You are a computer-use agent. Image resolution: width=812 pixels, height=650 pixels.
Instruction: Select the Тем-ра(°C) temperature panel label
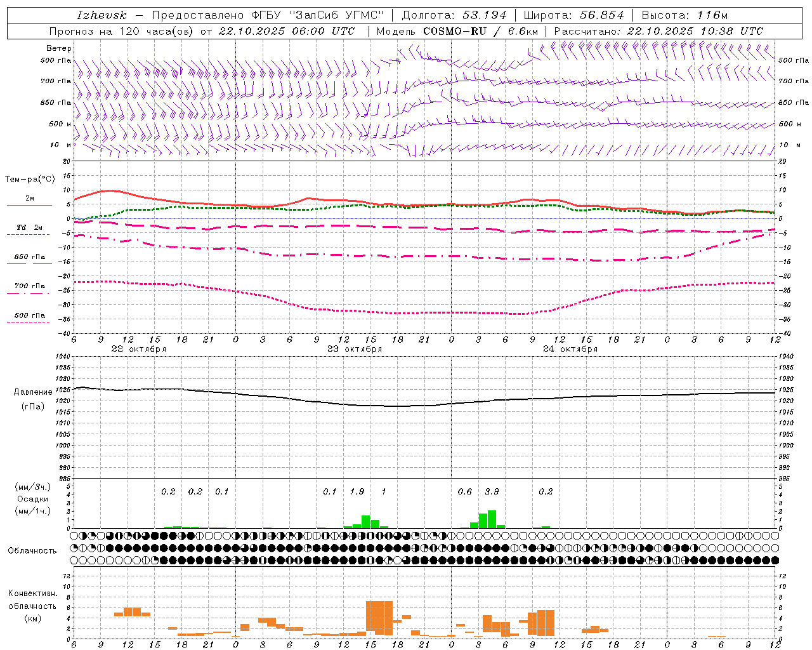pyautogui.click(x=30, y=180)
